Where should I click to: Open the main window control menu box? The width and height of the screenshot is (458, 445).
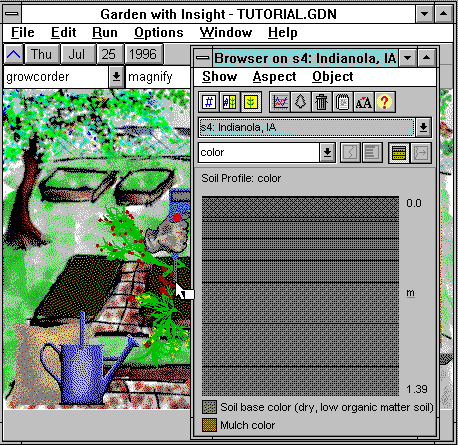tap(12, 14)
